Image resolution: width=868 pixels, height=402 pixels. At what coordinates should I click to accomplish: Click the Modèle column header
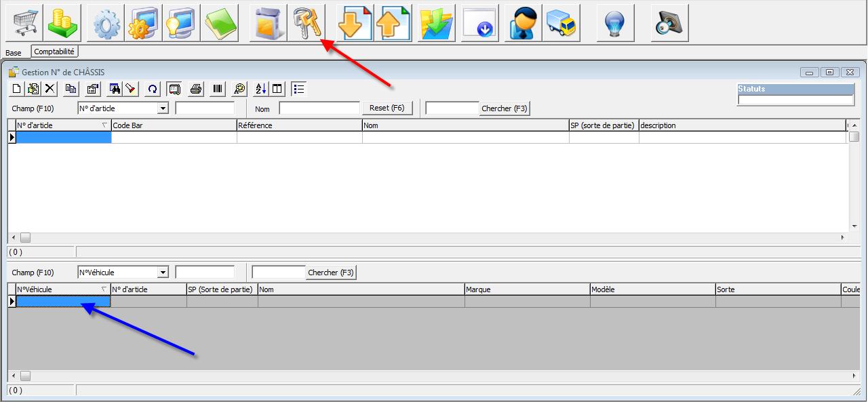point(653,289)
